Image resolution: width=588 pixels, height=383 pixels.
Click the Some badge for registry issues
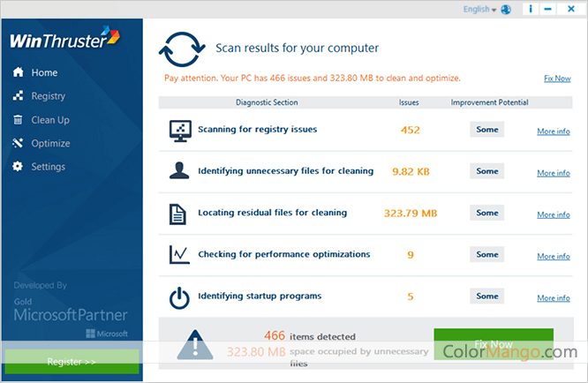point(486,130)
